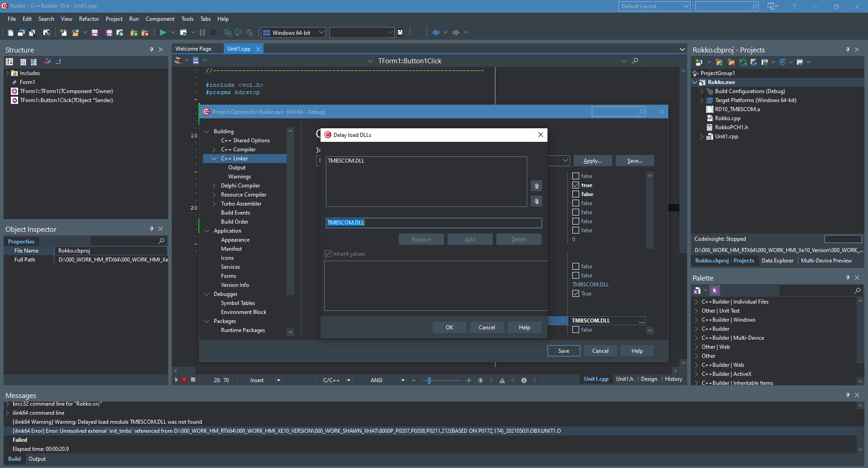Click Save in Project Options dialog
The image size is (868, 468).
click(564, 351)
